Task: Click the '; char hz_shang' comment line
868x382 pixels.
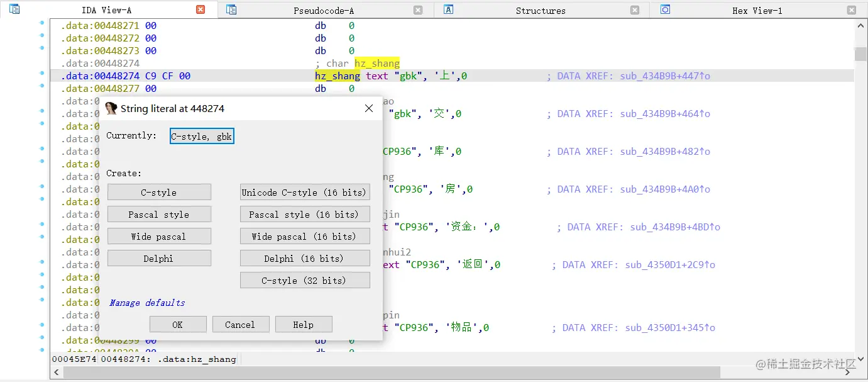Action: pyautogui.click(x=358, y=64)
